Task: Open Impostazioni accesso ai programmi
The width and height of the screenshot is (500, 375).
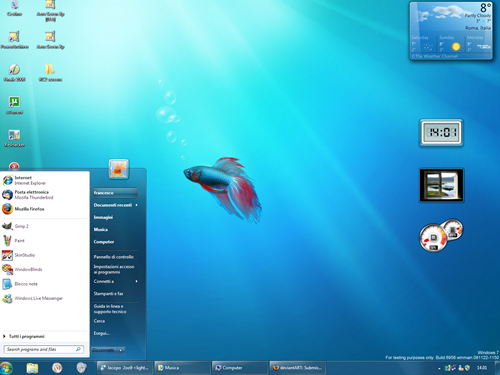Action: pyautogui.click(x=114, y=269)
